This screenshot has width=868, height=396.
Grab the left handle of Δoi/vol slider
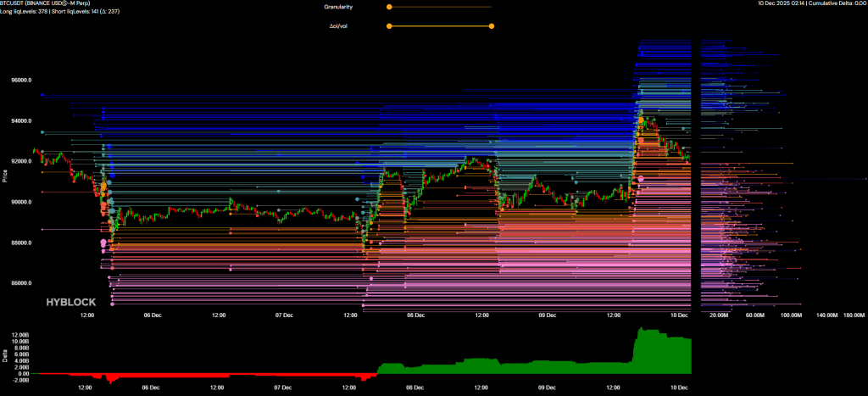(x=389, y=26)
